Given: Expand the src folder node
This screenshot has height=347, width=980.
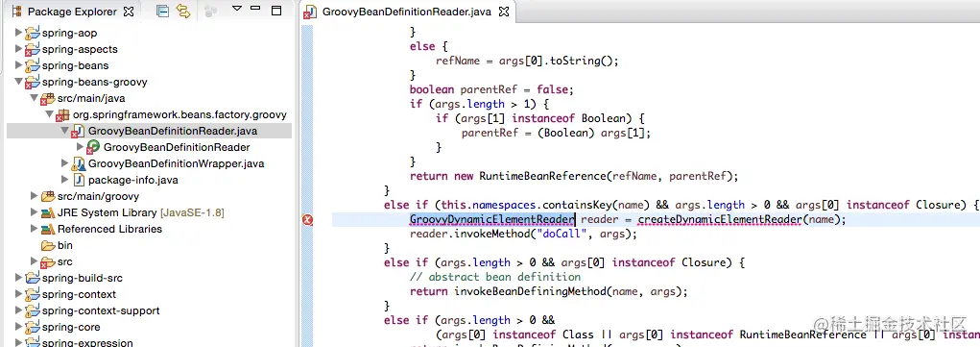Looking at the screenshot, I should coord(34,261).
